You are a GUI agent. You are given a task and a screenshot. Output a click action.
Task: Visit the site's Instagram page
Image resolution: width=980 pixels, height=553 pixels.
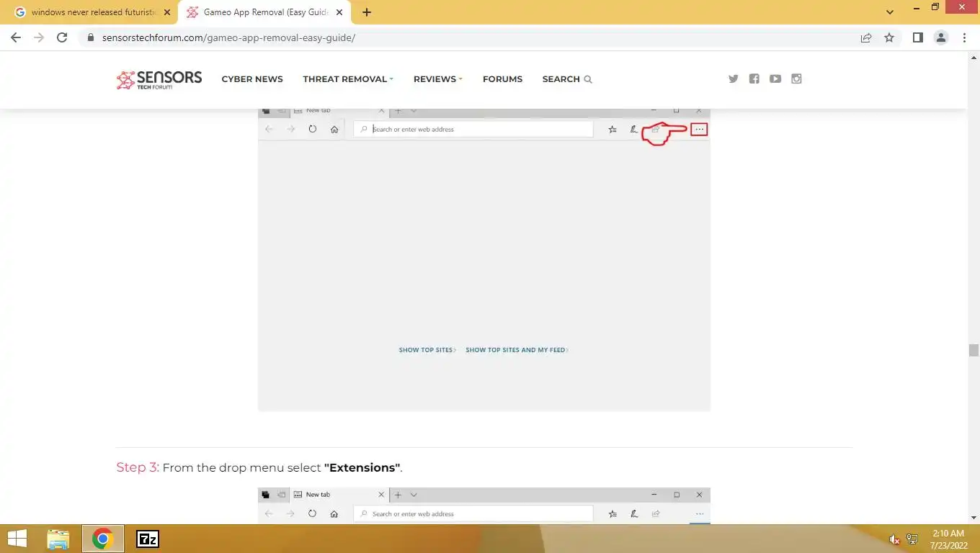[796, 79]
